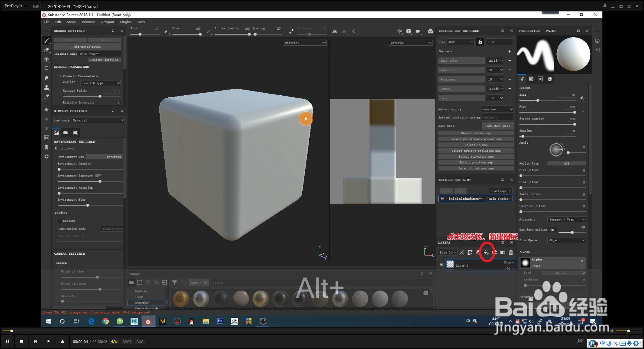Open the Size Space Object dropdown

point(567,240)
